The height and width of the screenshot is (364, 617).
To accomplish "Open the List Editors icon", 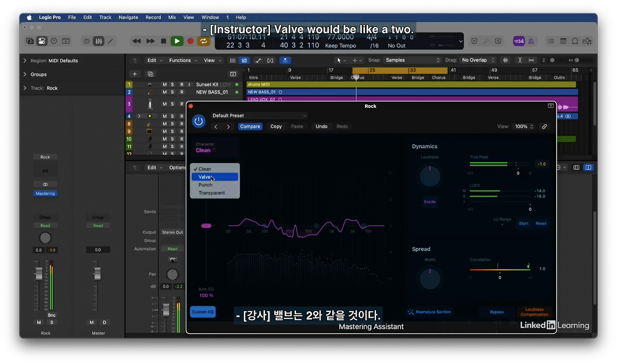I will pos(552,41).
